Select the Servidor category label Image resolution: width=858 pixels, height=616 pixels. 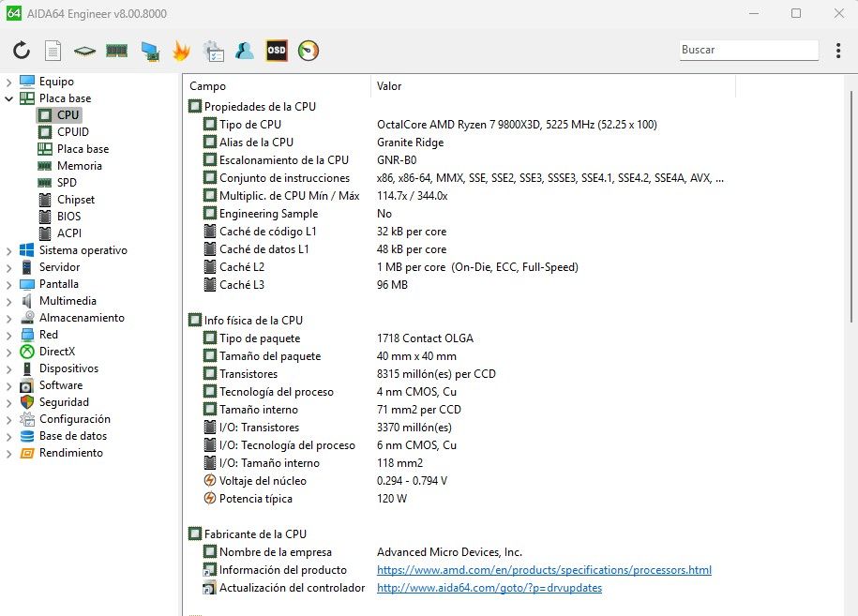point(60,267)
